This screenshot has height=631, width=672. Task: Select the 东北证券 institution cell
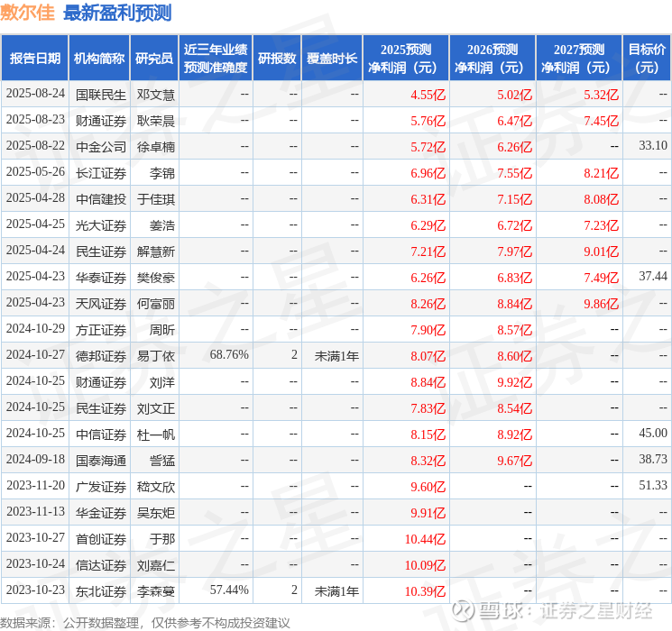click(x=101, y=591)
